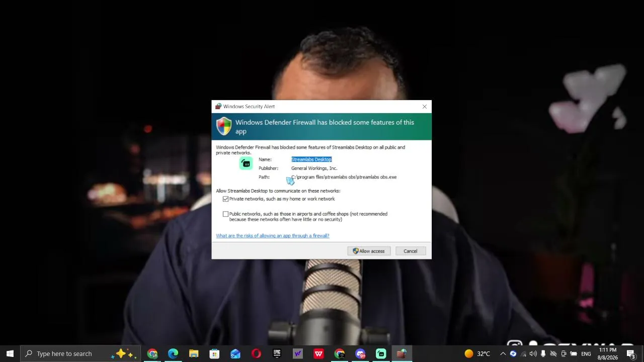
Task: Open Discord from the taskbar
Action: (x=360, y=353)
